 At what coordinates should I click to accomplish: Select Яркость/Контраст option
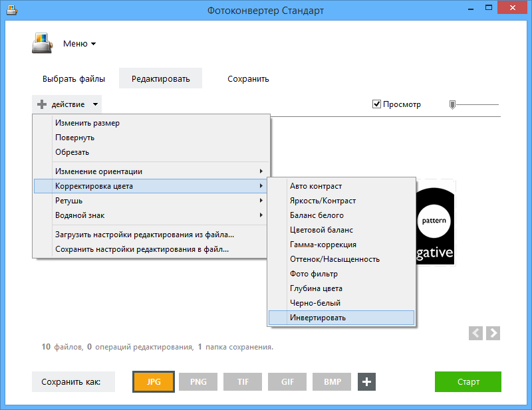click(341, 201)
